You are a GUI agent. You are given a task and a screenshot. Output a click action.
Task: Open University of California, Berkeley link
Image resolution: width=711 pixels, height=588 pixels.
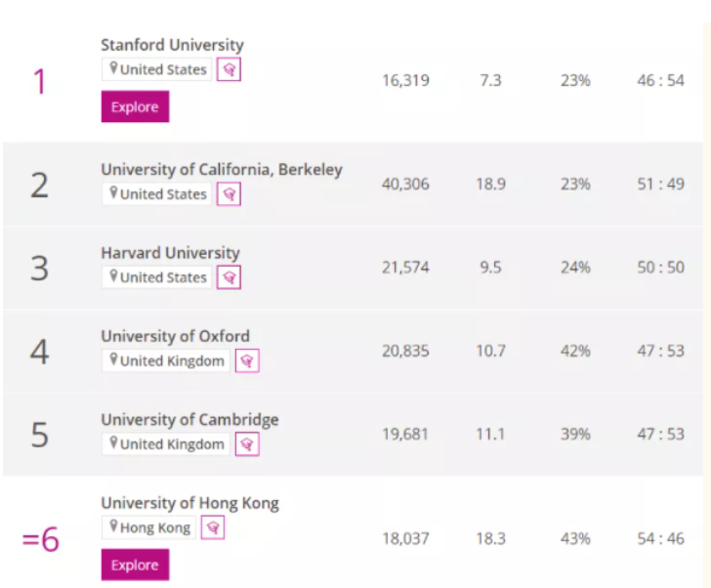pos(221,170)
